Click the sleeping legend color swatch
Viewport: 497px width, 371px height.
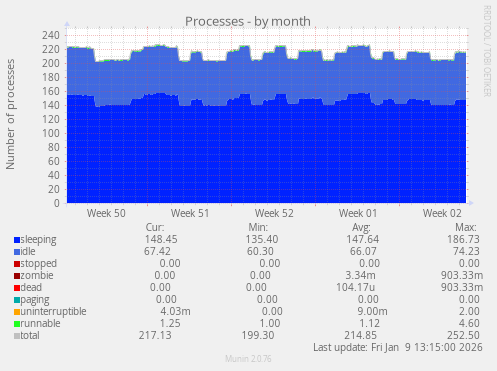(x=17, y=240)
